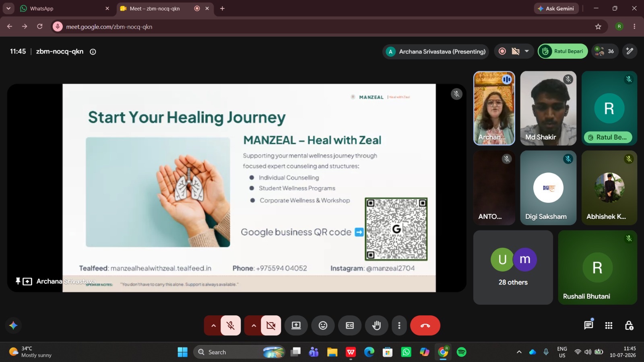644x362 pixels.
Task: Select Md Shakir's video tile
Action: click(548, 108)
